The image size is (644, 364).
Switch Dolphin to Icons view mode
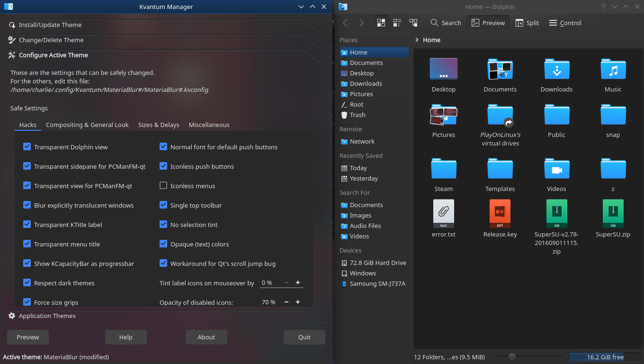[x=381, y=23]
